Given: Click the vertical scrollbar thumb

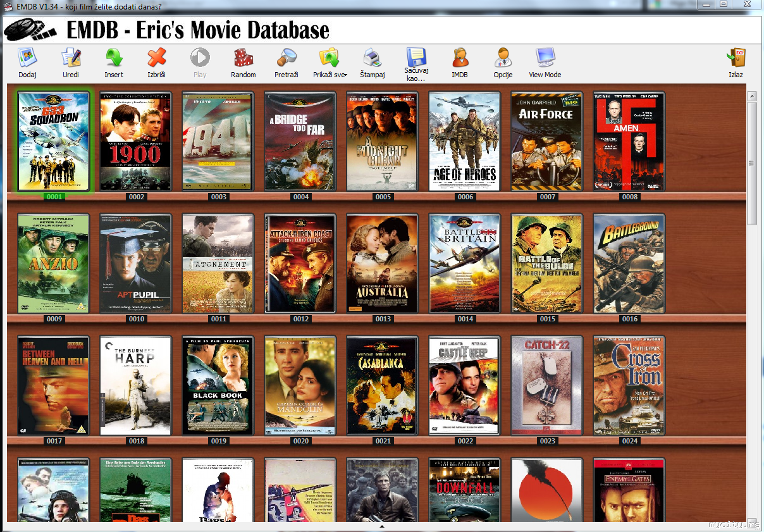Looking at the screenshot, I should (752, 163).
